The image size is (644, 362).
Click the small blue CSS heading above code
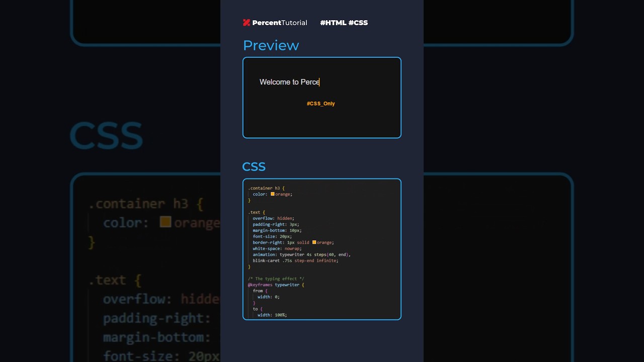tap(254, 166)
